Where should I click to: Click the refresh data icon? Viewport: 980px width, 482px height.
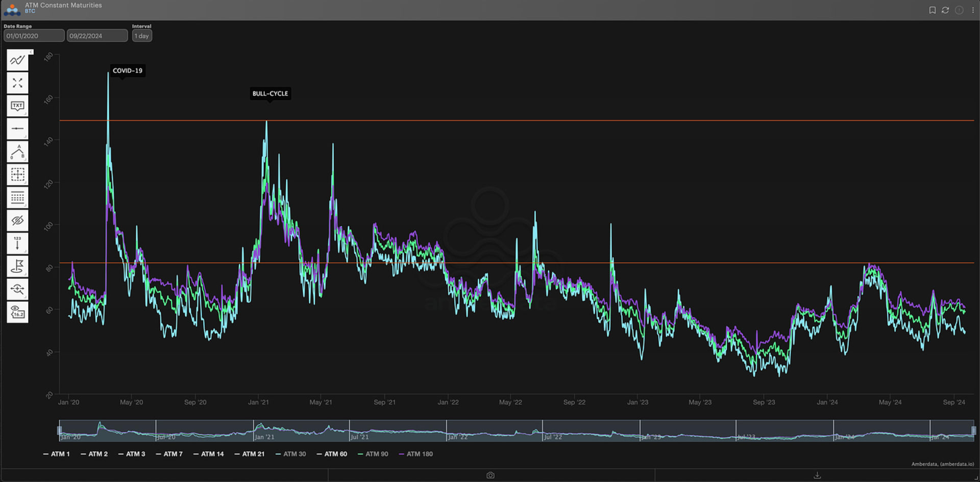tap(945, 10)
